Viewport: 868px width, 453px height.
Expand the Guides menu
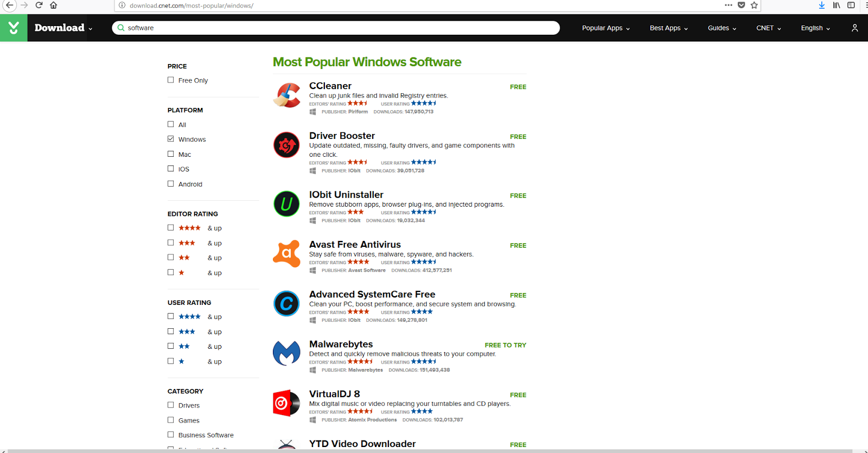pos(722,28)
